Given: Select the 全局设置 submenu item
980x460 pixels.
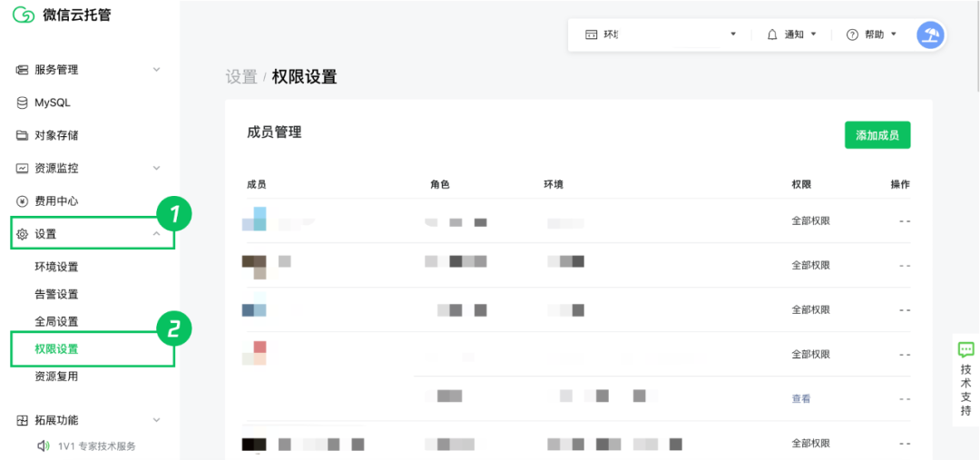Looking at the screenshot, I should pos(56,322).
